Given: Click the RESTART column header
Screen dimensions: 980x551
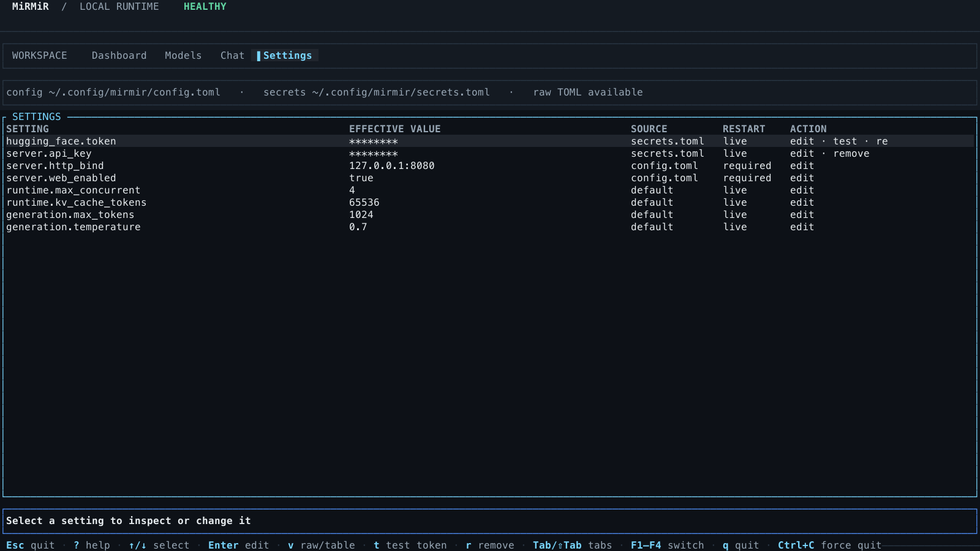Looking at the screenshot, I should pos(744,129).
